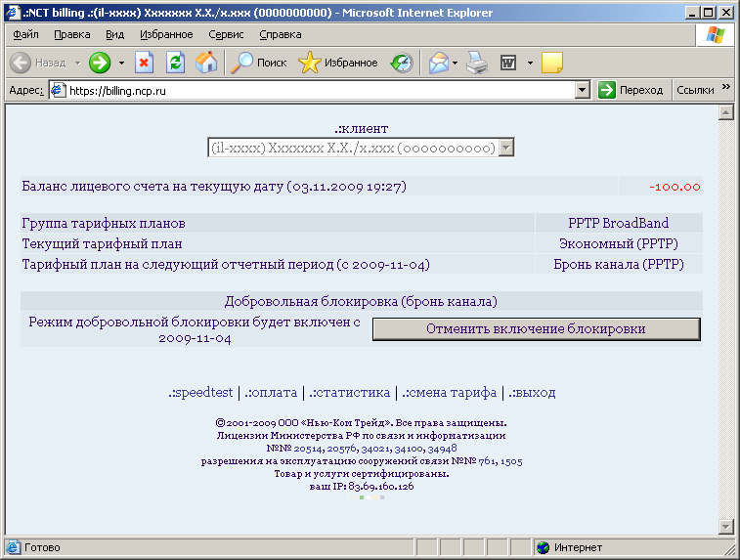The height and width of the screenshot is (560, 740).
Task: Print the page with the printer icon
Action: tap(477, 63)
